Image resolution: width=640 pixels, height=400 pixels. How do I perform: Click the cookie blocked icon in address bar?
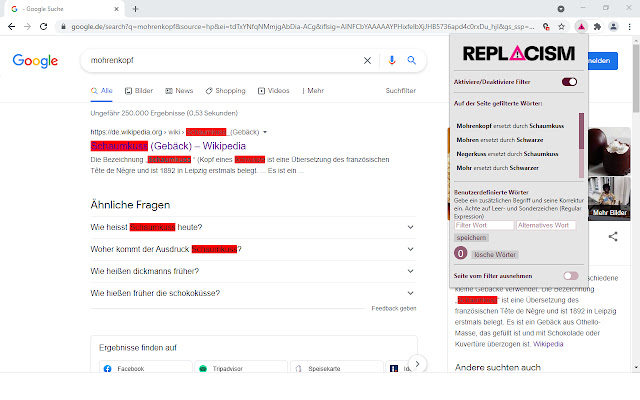pyautogui.click(x=546, y=27)
